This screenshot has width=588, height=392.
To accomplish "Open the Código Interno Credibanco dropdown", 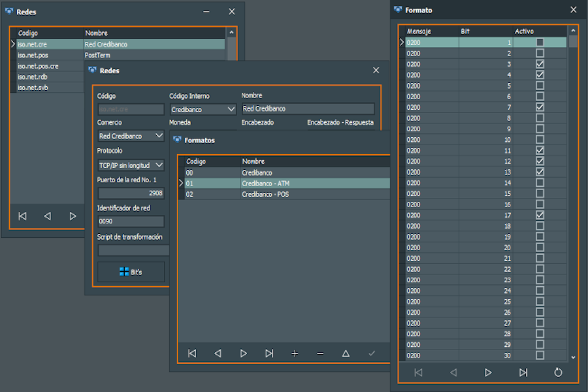I will 230,109.
